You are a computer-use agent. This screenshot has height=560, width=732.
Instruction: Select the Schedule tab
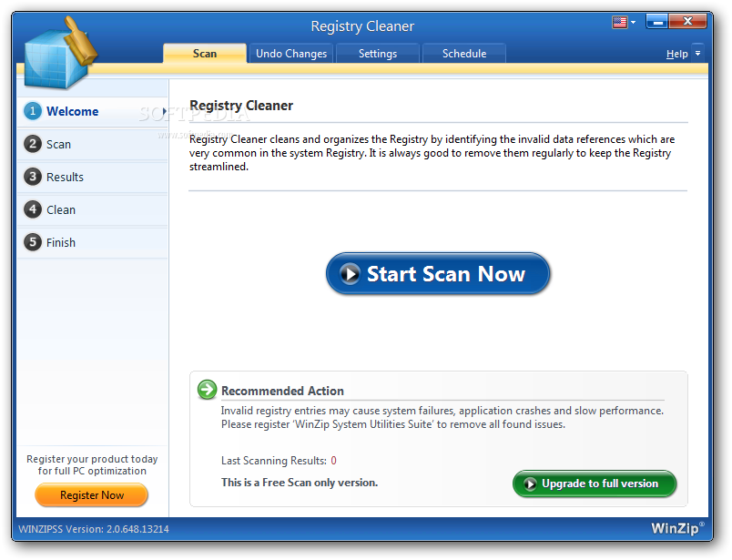coord(464,53)
